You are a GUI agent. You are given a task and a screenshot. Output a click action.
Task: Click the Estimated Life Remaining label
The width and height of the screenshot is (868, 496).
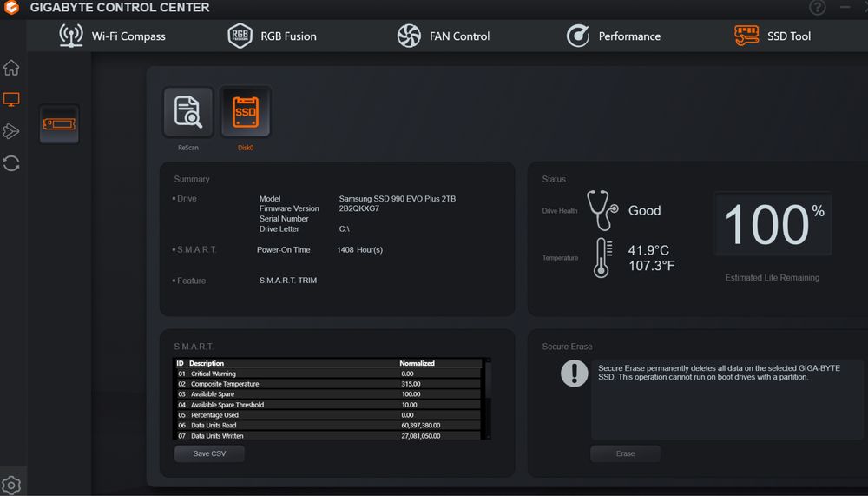point(773,278)
